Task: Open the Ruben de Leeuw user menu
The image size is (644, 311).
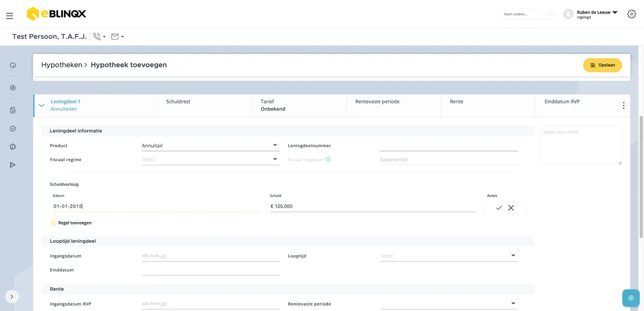Action: click(597, 14)
